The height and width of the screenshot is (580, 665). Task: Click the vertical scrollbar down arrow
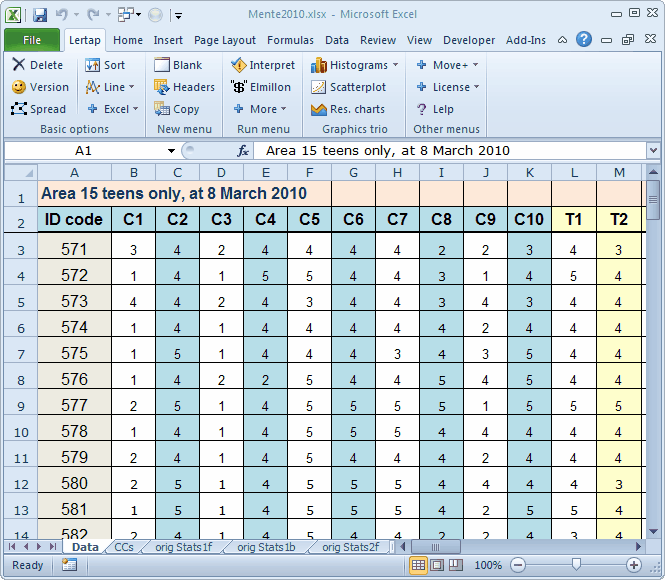tap(653, 531)
